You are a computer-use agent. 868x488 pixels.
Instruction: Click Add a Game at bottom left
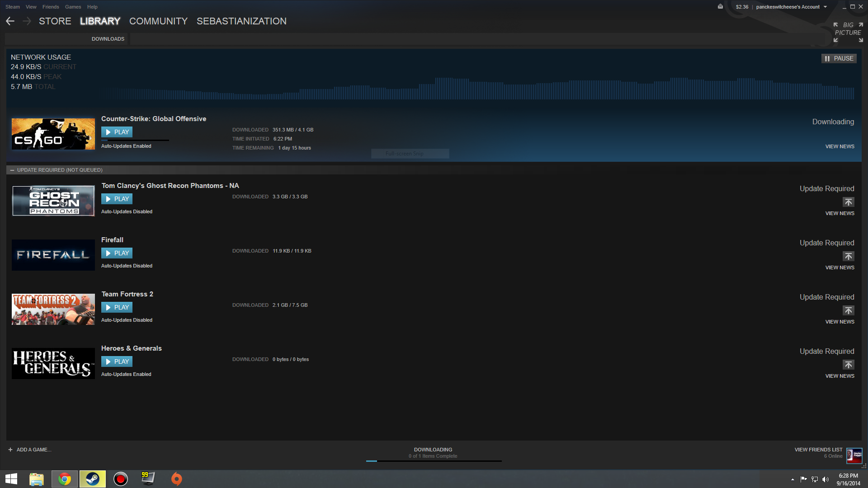(34, 450)
